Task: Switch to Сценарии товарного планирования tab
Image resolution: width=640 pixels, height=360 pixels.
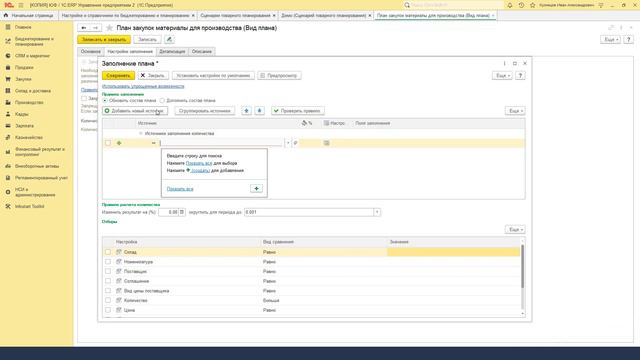Action: click(x=235, y=16)
